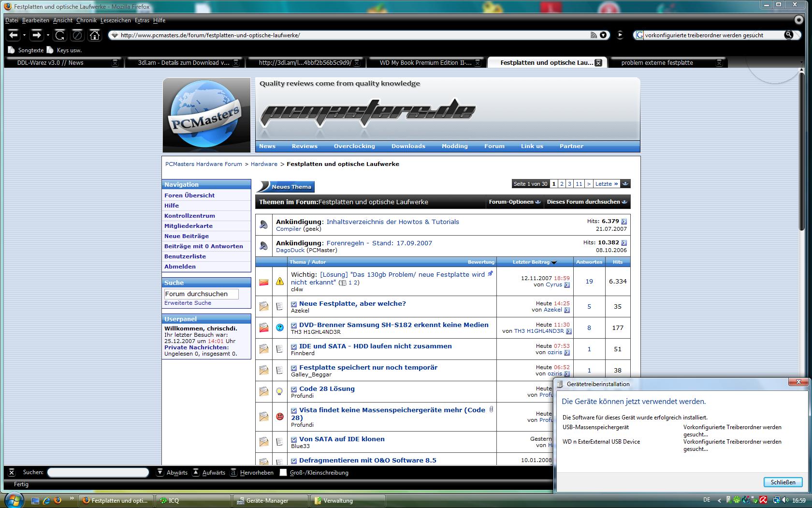Click the Firefox address bar URL
Image resolution: width=812 pixels, height=508 pixels.
click(210, 35)
